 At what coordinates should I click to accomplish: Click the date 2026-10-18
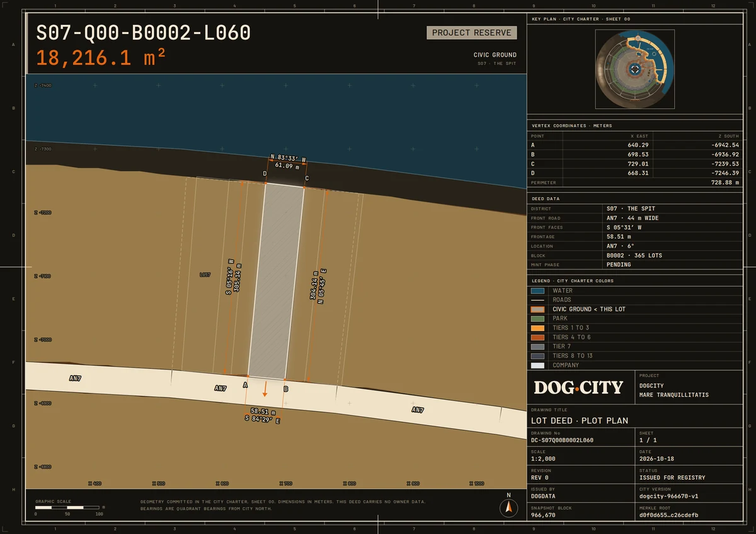pos(658,458)
